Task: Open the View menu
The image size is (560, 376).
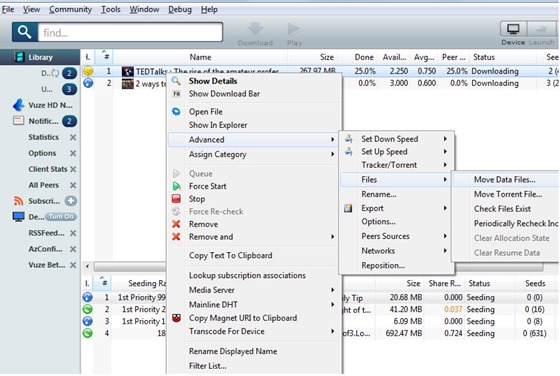Action: pyautogui.click(x=31, y=9)
